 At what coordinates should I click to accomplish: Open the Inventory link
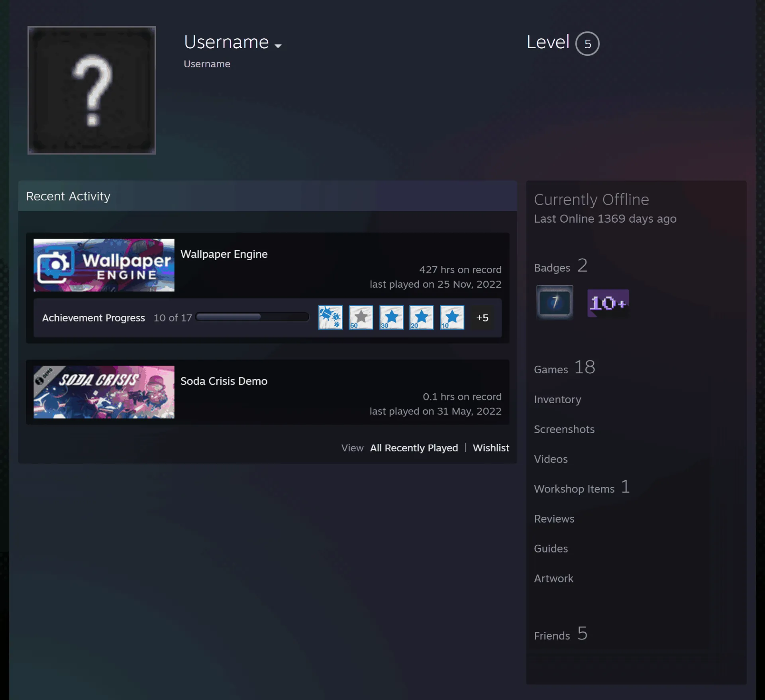[557, 400]
